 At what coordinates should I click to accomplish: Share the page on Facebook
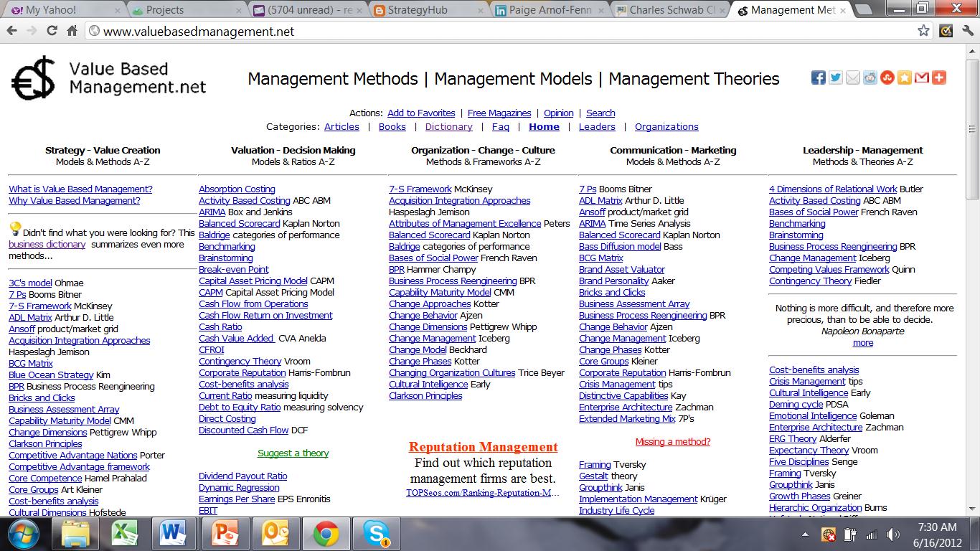coord(819,77)
